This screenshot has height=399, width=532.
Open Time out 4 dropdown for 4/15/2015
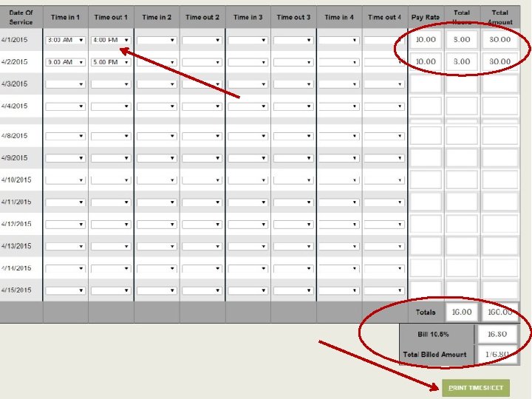384,290
